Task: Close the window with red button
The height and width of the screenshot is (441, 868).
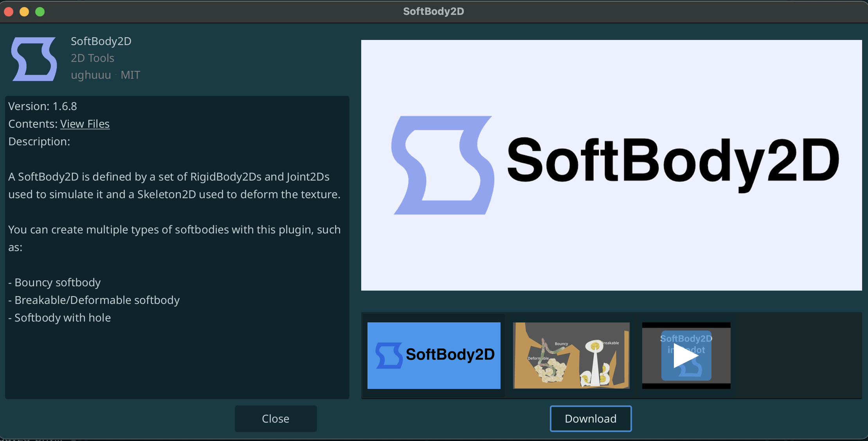Action: [9, 12]
